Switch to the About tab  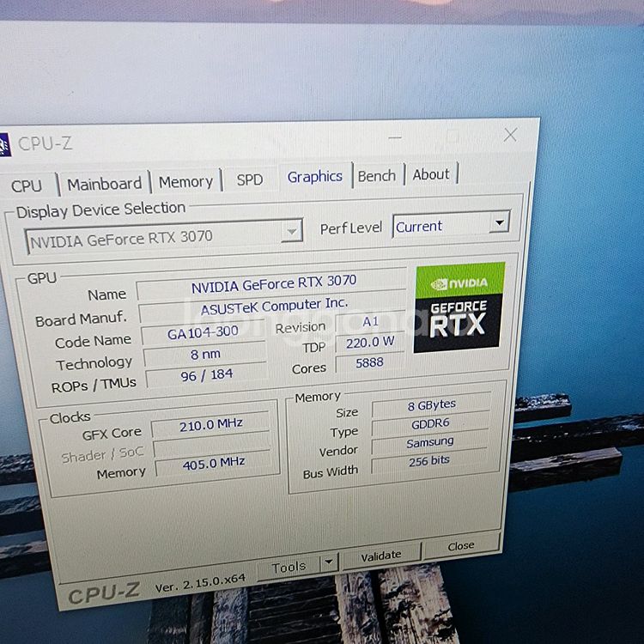click(431, 174)
